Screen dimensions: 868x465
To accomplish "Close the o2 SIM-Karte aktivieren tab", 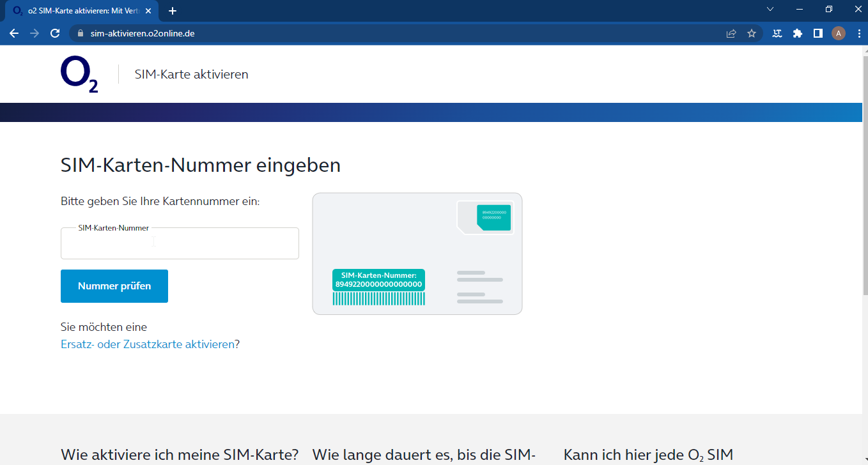I will click(x=149, y=11).
